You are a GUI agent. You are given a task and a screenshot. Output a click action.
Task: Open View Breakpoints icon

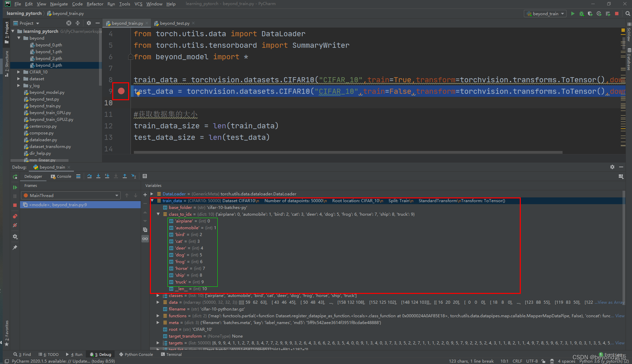point(15,216)
